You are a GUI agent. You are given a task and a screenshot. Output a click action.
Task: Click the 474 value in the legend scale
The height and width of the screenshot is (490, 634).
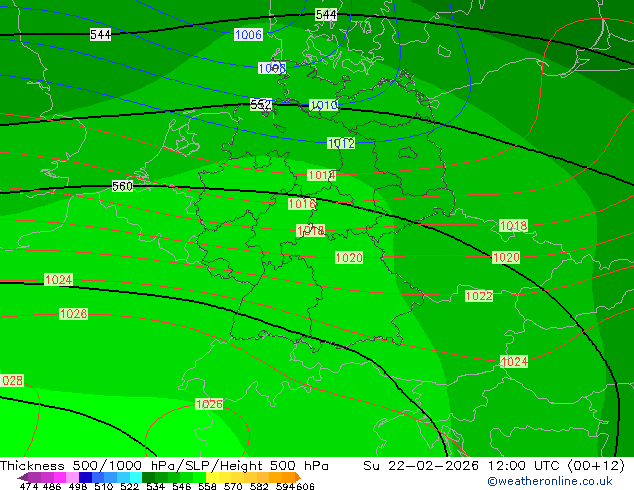(x=29, y=486)
